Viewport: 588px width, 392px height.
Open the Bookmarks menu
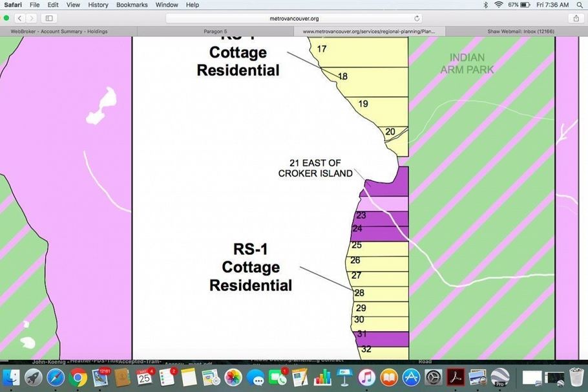coord(132,5)
